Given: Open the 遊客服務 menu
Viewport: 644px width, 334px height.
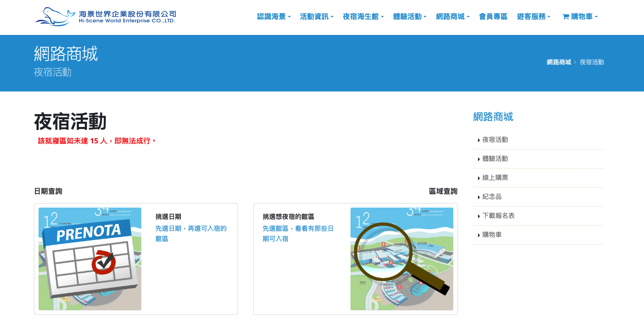Looking at the screenshot, I should pos(533,17).
